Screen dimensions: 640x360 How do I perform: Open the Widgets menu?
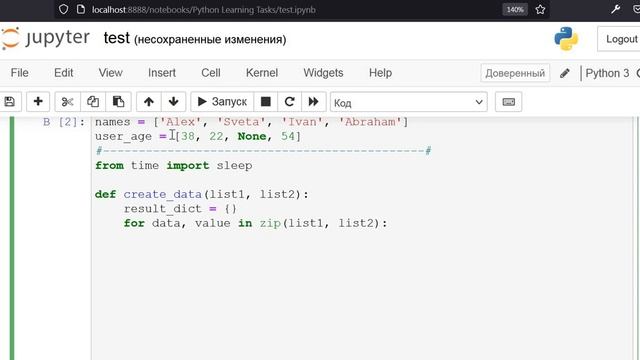click(x=323, y=73)
